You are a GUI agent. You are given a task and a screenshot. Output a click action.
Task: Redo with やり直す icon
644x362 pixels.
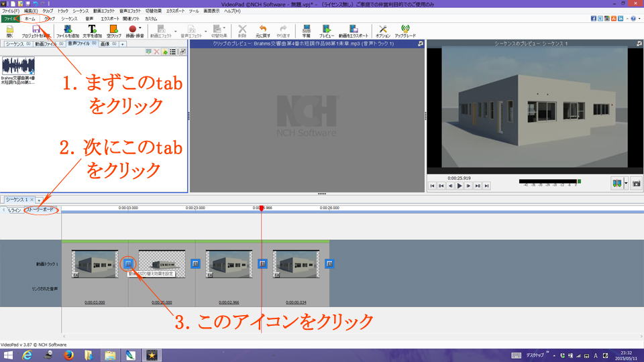point(283,32)
